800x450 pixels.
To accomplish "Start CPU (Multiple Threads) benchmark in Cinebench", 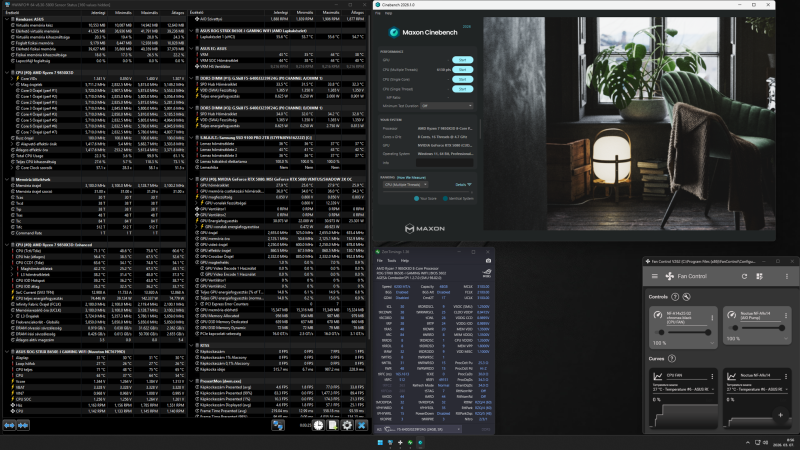I will point(462,69).
